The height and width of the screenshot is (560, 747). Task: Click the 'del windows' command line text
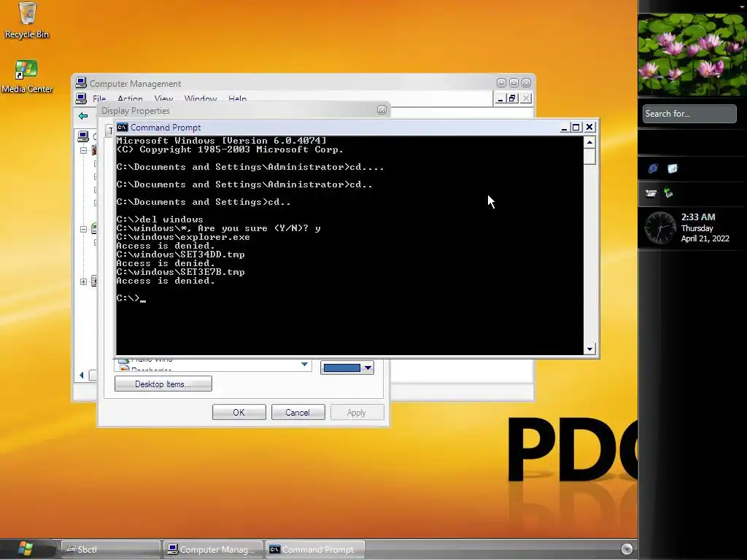click(x=171, y=219)
